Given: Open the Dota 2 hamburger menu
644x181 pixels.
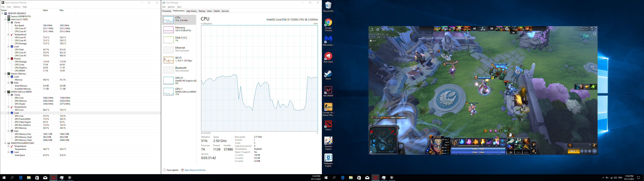Looking at the screenshot, I should 383,29.
